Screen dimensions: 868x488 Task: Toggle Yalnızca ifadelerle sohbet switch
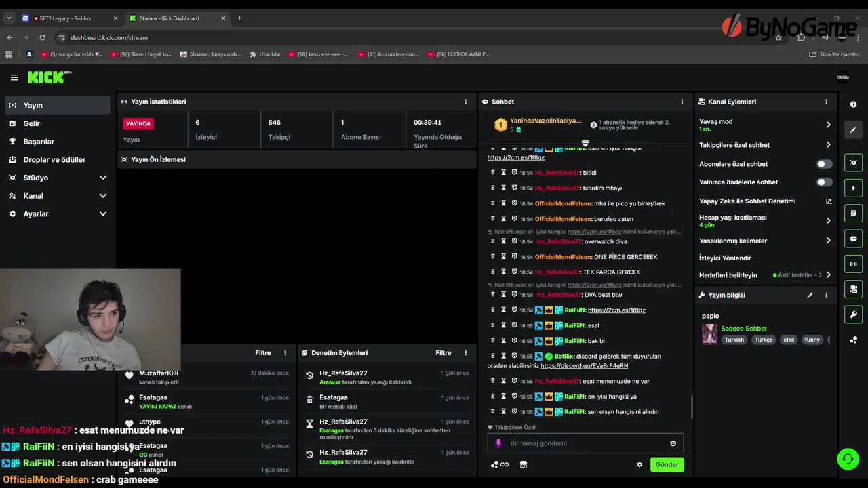pyautogui.click(x=824, y=182)
